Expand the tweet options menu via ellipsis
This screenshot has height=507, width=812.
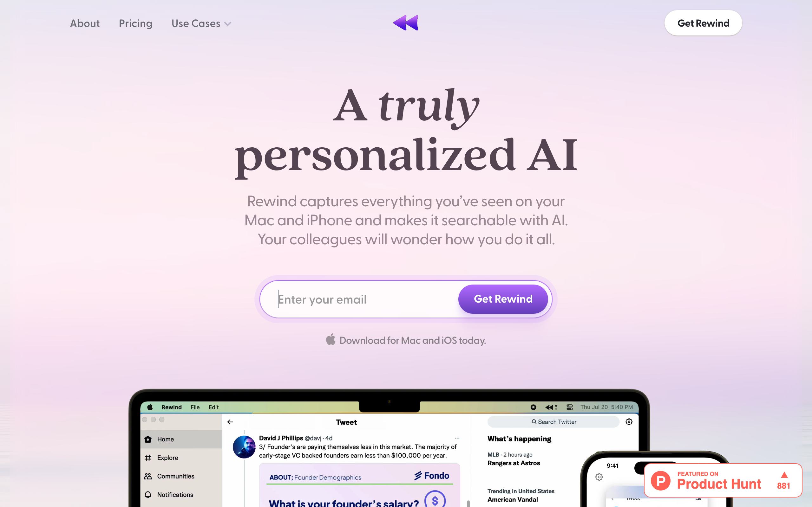(457, 436)
